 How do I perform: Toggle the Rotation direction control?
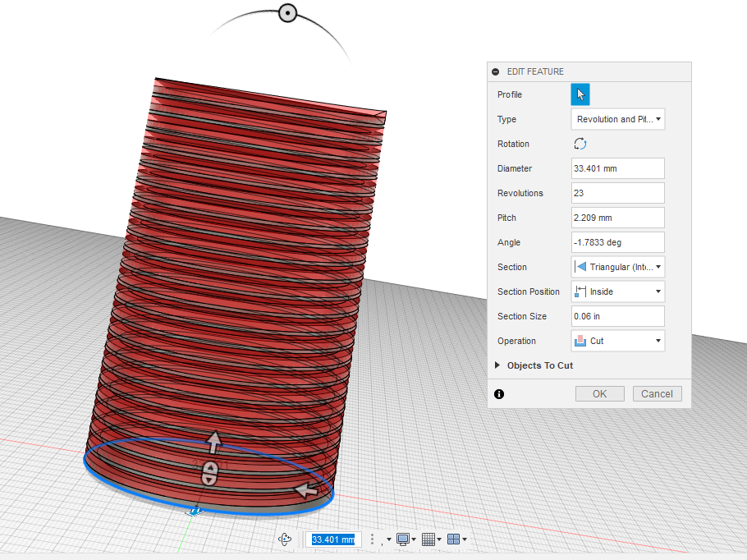point(580,144)
